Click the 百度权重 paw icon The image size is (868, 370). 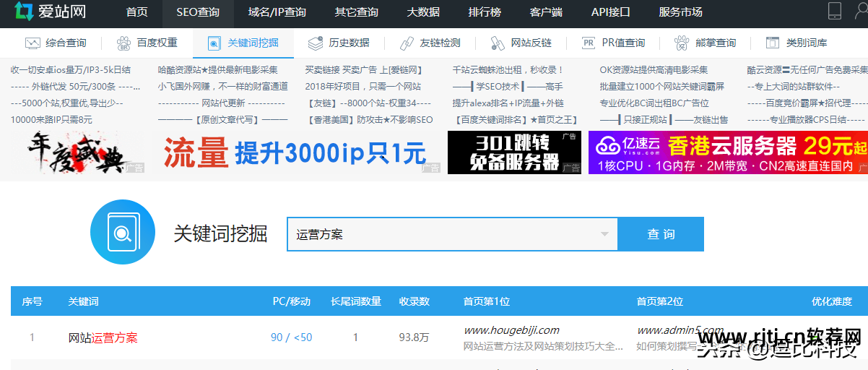tap(124, 43)
